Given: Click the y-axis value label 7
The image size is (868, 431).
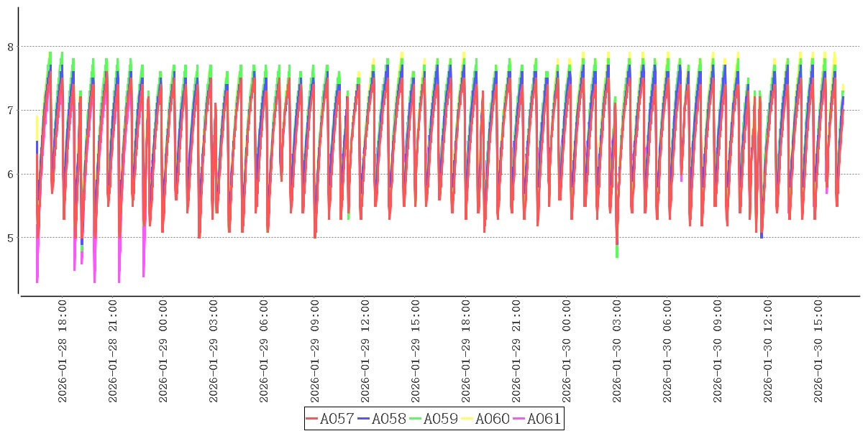Looking at the screenshot, I should pos(10,111).
